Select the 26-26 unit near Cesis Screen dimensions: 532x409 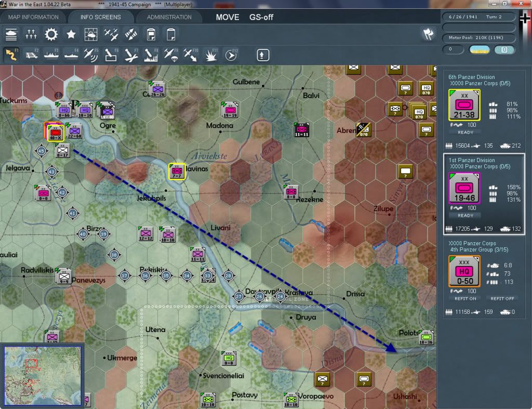point(157,89)
